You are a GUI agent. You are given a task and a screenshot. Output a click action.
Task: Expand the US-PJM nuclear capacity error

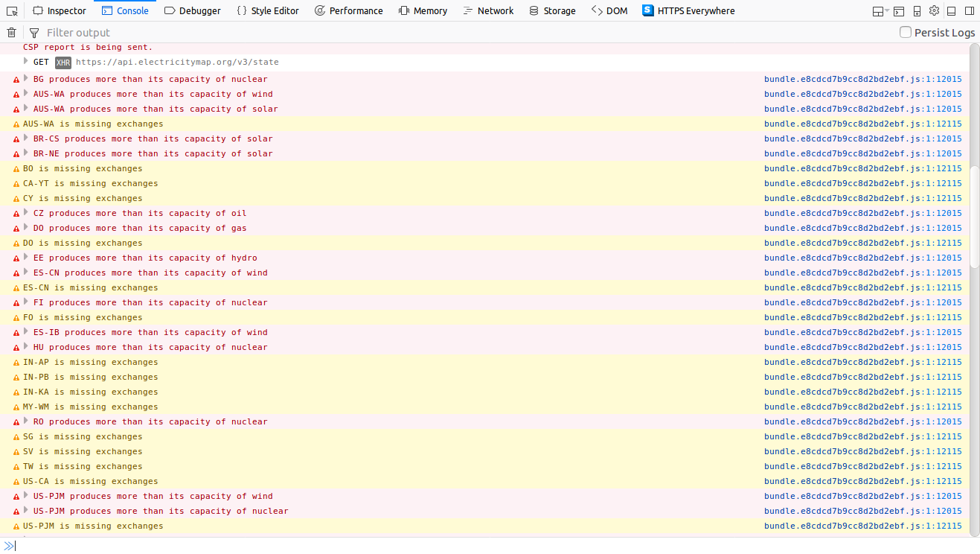pyautogui.click(x=26, y=510)
